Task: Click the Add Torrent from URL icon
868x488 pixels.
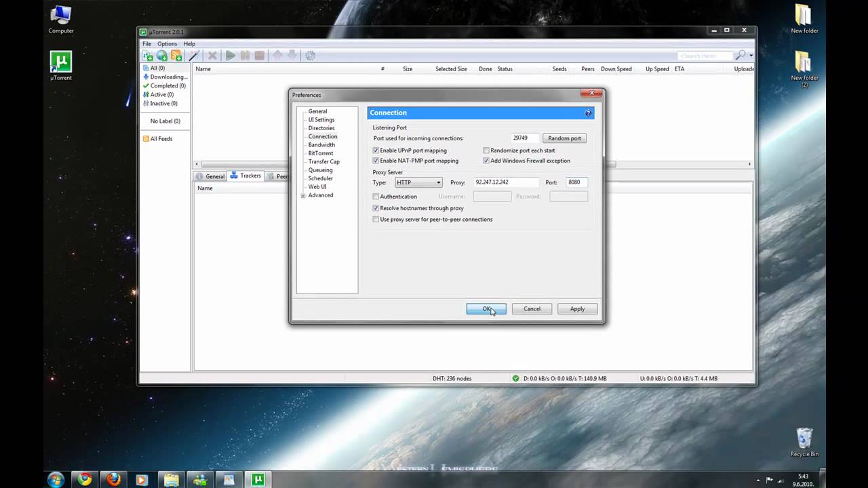Action: click(162, 56)
